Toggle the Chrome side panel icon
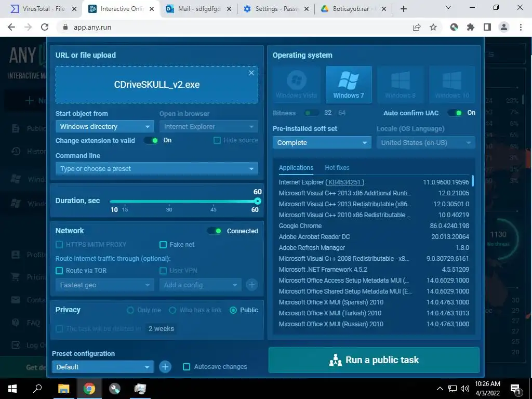 click(x=487, y=27)
